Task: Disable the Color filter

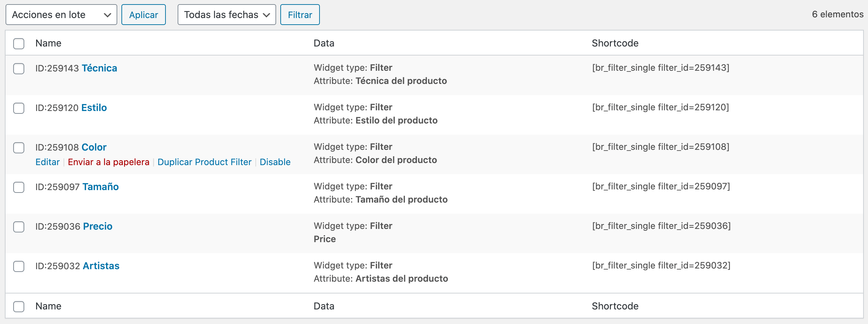Action: click(275, 162)
